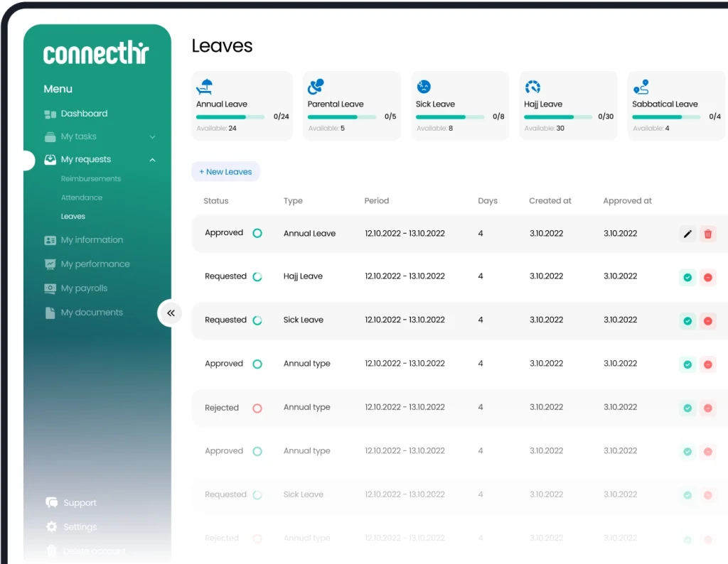This screenshot has height=564, width=728.
Task: Select the Leaves submenu item
Action: 73,216
